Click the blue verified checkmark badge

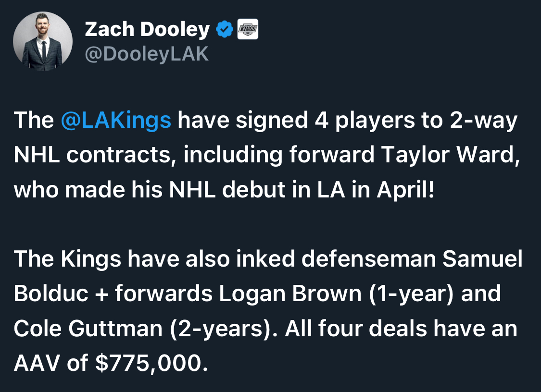click(225, 29)
